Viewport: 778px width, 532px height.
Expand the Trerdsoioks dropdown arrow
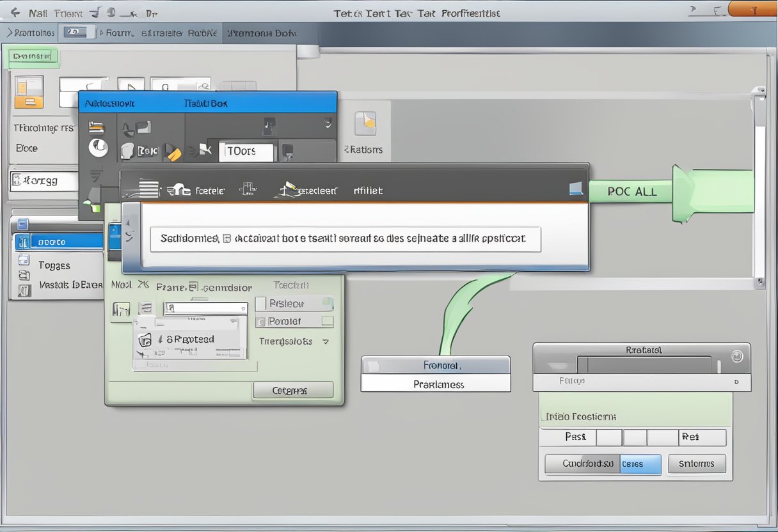point(326,342)
